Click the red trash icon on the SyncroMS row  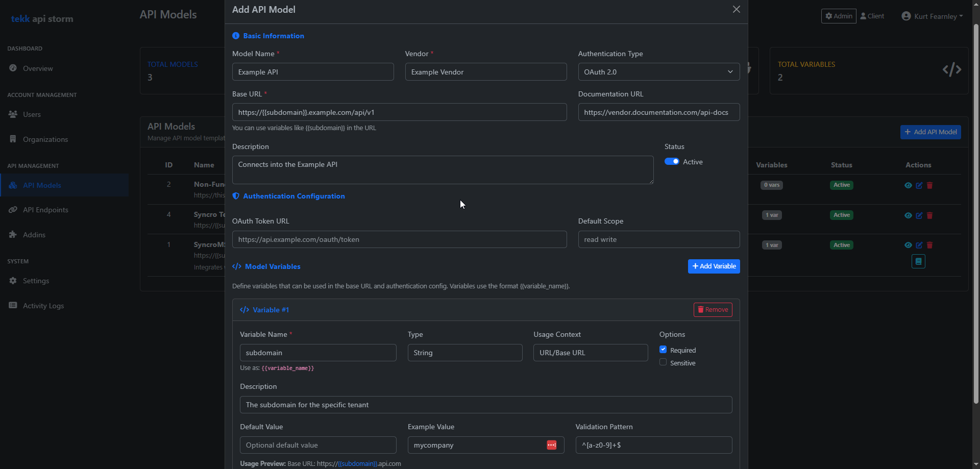click(x=929, y=245)
